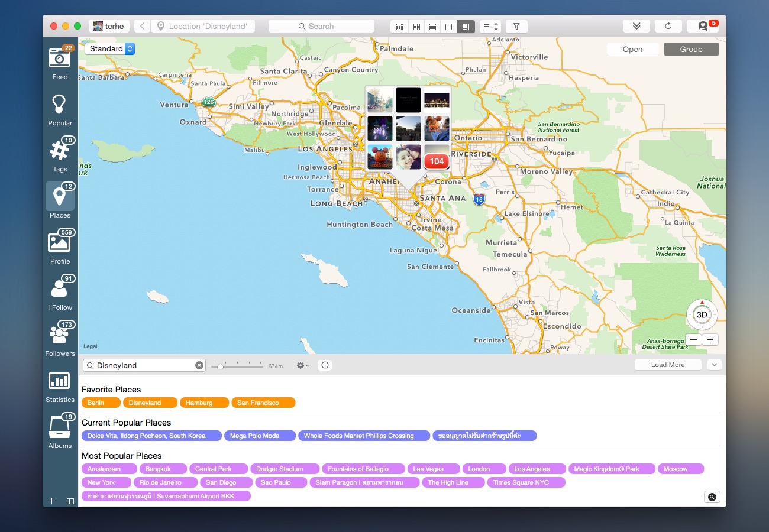The image size is (769, 532).
Task: Go back with the toolbar chevron
Action: (142, 26)
